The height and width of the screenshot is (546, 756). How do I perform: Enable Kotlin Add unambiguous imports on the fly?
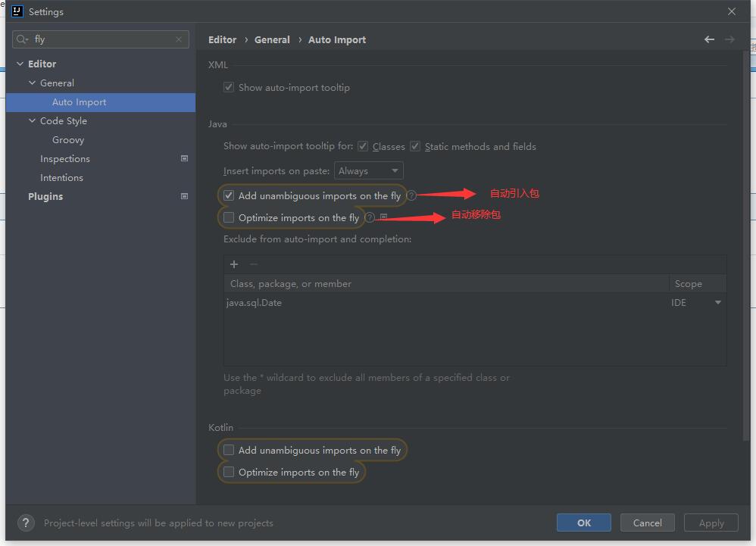click(229, 450)
